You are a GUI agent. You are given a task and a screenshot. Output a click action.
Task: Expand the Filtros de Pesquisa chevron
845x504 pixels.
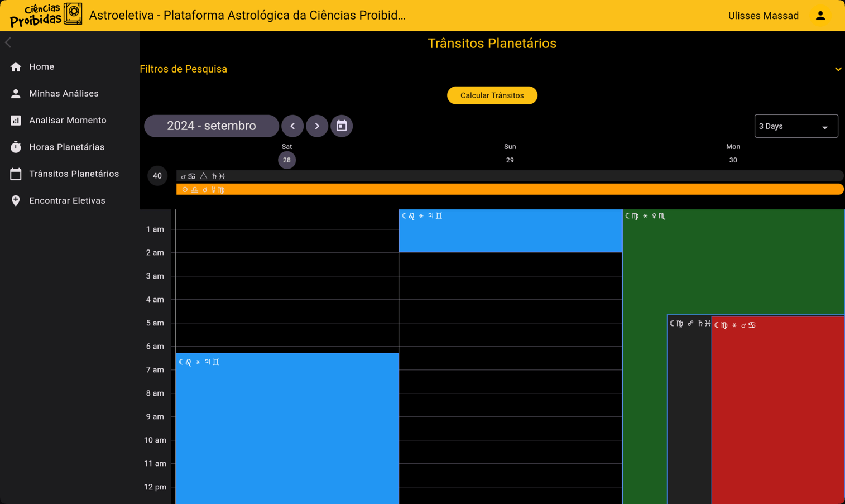[838, 69]
